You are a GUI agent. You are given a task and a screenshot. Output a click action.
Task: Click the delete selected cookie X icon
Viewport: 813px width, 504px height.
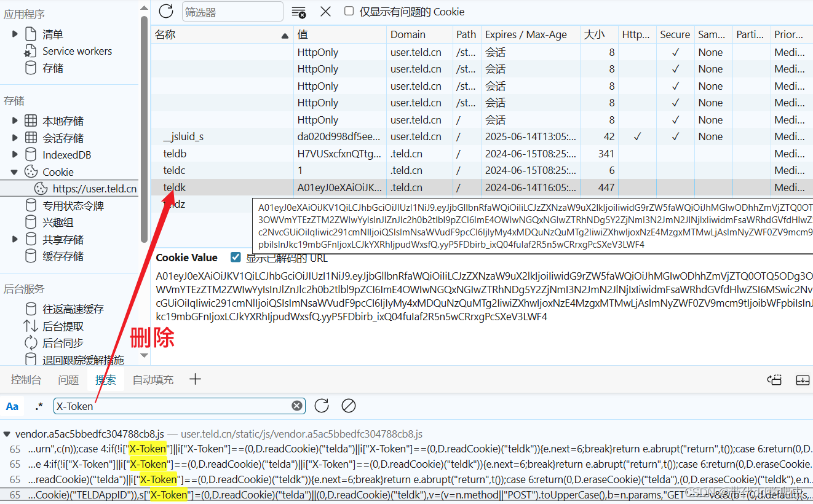pos(325,11)
